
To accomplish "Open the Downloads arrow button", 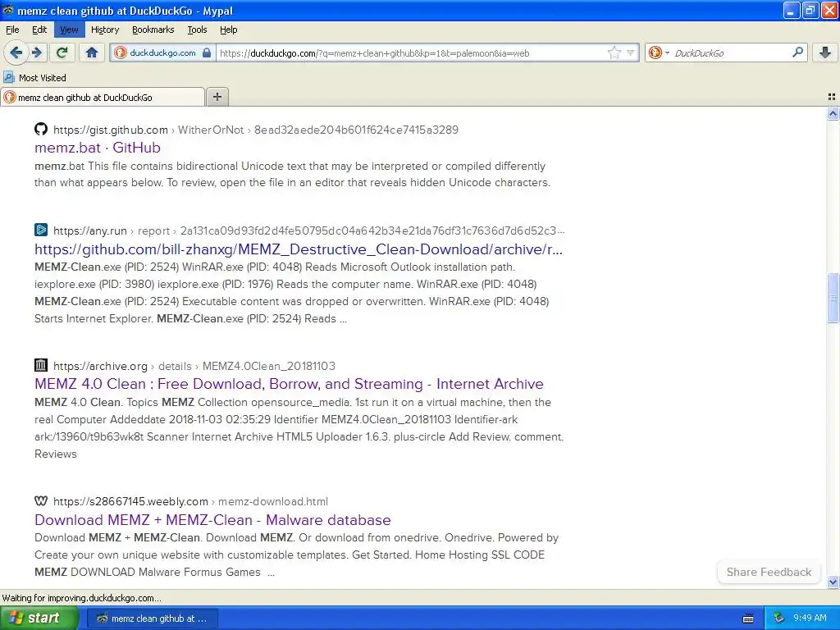I will (825, 52).
